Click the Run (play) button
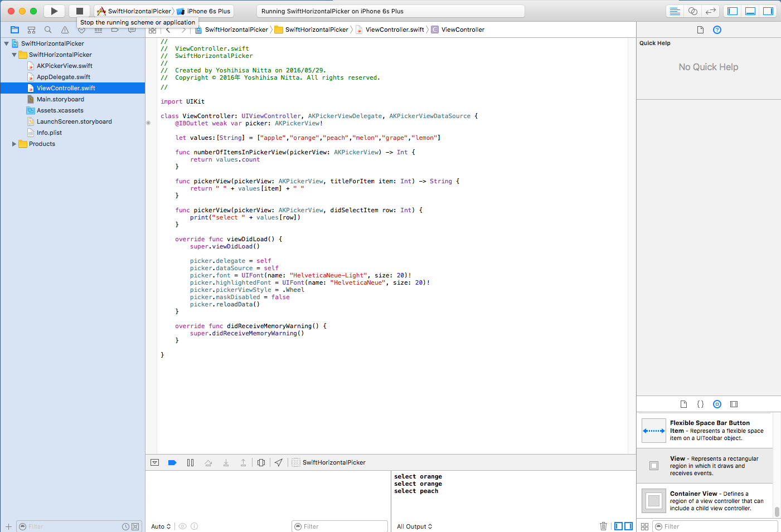 (54, 11)
